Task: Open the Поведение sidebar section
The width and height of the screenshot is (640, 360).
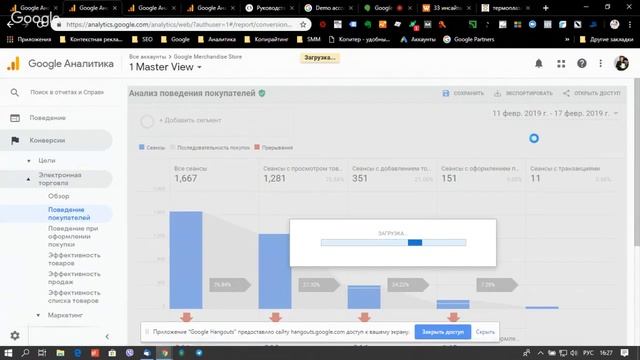Action: point(47,118)
